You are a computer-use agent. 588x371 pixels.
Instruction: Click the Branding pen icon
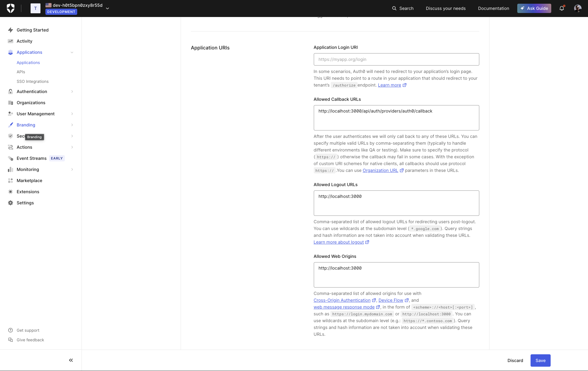click(x=10, y=125)
